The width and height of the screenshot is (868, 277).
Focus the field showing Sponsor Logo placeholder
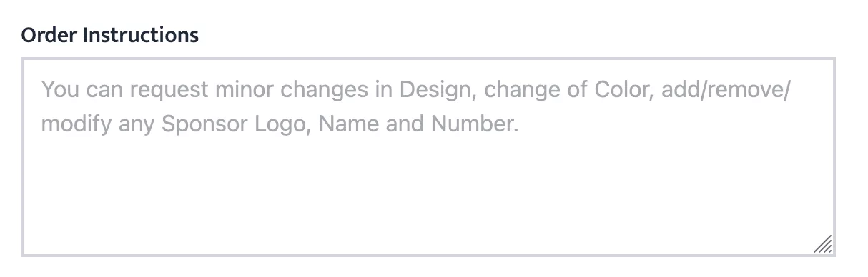point(428,157)
